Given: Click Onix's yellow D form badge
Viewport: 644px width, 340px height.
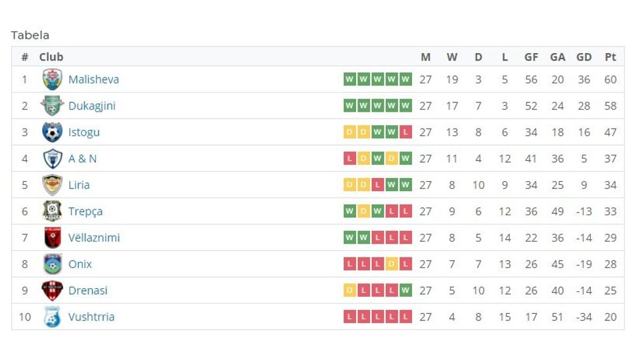Looking at the screenshot, I should 392,264.
